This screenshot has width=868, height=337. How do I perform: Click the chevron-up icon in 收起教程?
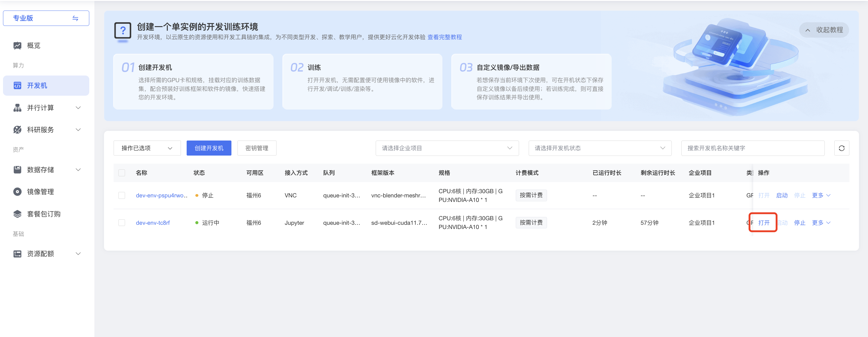click(x=808, y=30)
